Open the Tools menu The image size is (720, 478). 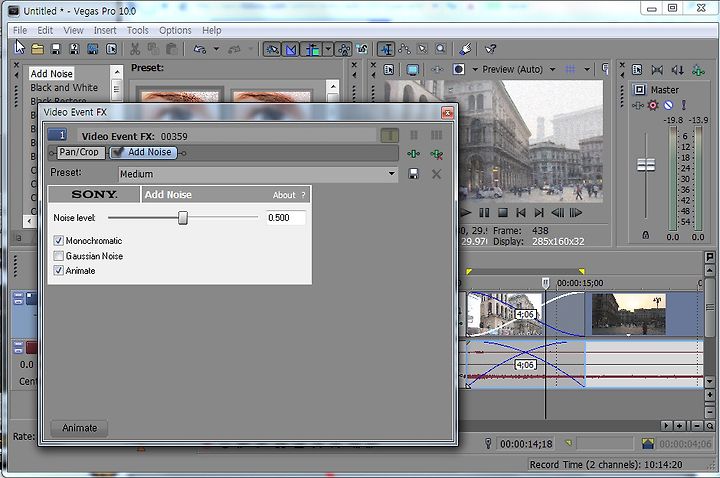pyautogui.click(x=138, y=30)
